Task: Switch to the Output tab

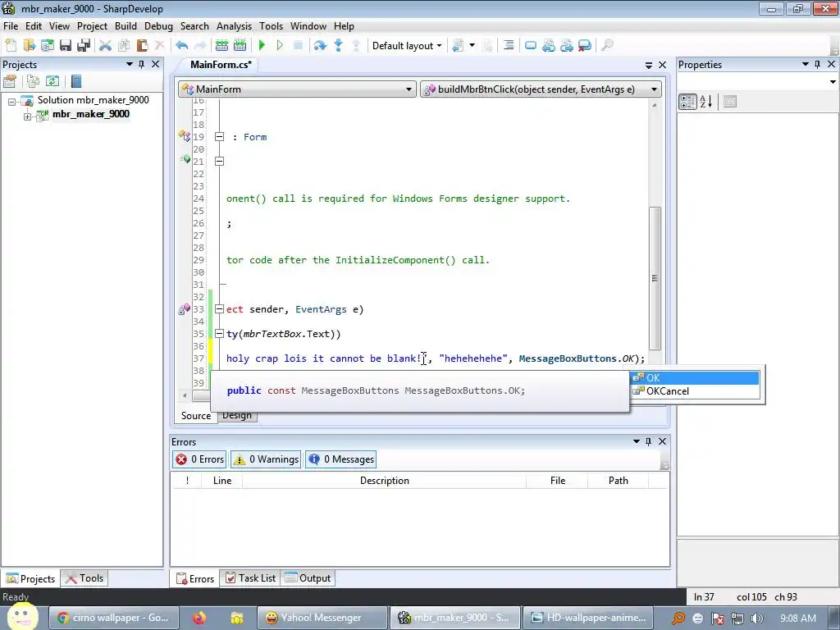Action: pyautogui.click(x=308, y=578)
